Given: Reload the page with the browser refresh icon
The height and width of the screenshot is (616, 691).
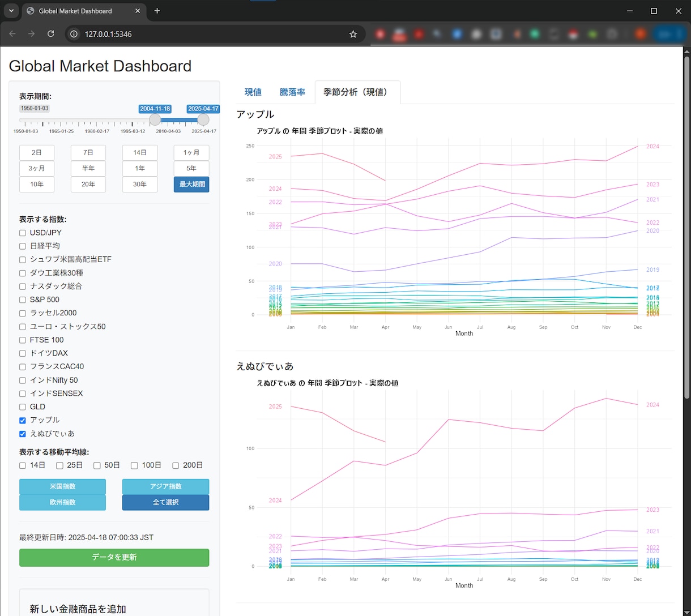Looking at the screenshot, I should tap(51, 34).
